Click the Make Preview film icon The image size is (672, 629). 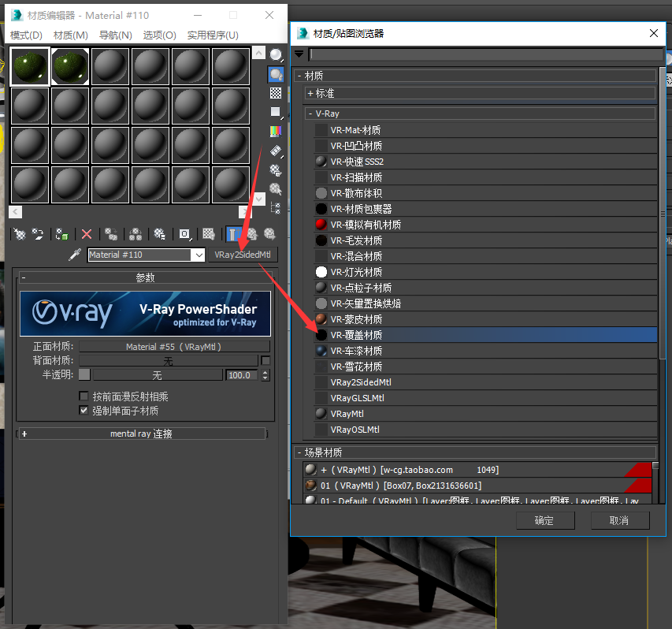point(276,151)
